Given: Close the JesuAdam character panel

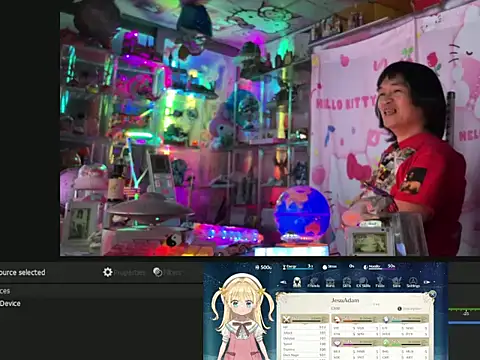Looking at the screenshot, I should click(x=432, y=294).
